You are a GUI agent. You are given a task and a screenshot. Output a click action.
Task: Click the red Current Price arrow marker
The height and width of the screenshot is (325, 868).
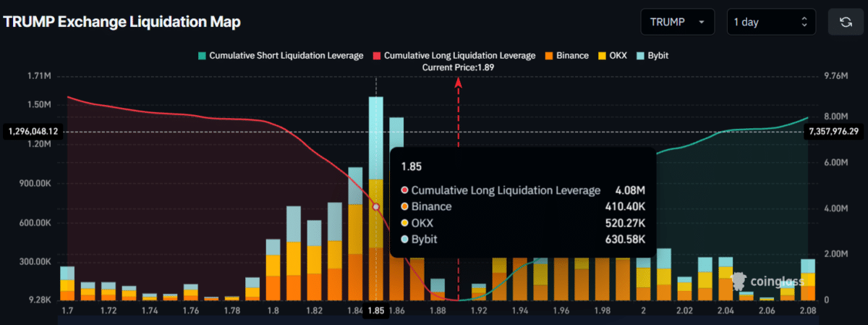458,82
